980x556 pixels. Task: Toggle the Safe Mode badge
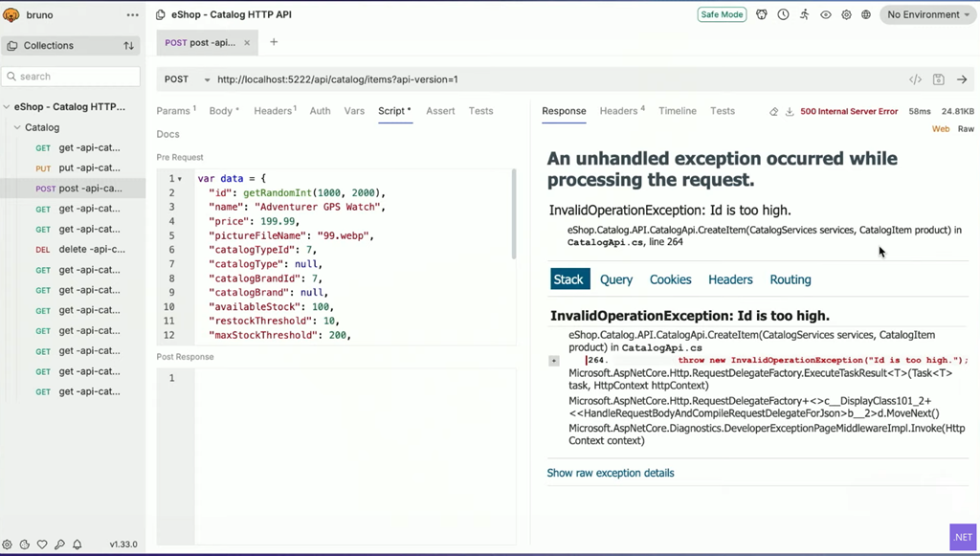tap(722, 15)
